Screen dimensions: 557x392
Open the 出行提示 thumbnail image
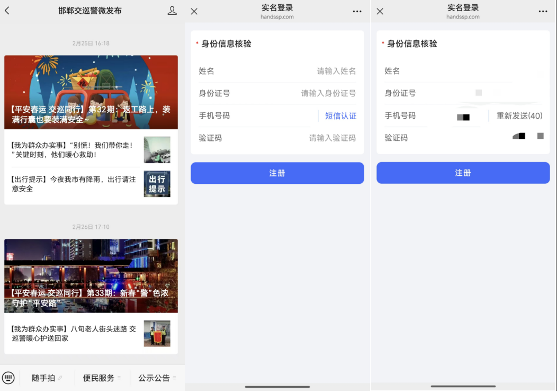(157, 184)
